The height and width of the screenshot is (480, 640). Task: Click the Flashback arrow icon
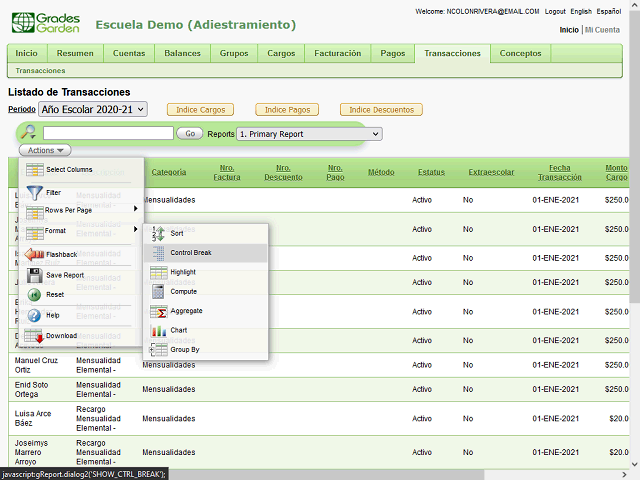coord(34,254)
